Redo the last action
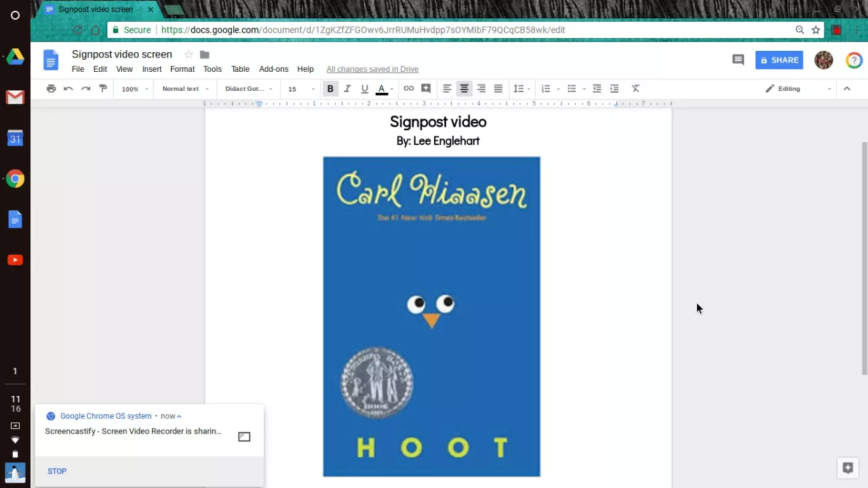The image size is (868, 488). tap(85, 89)
